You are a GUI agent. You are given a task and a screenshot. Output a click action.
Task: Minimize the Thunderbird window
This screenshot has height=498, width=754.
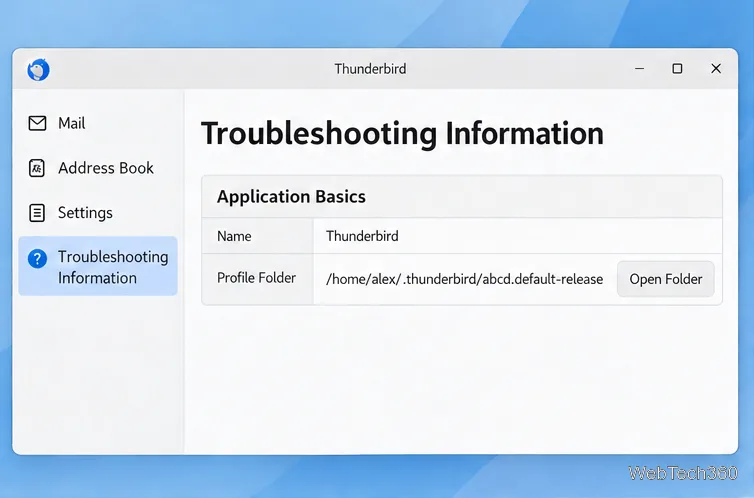(x=639, y=69)
